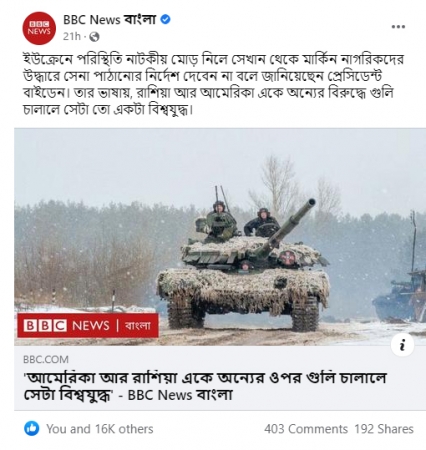The width and height of the screenshot is (426, 450).
Task: Click the link info 'i' icon
Action: click(x=402, y=345)
